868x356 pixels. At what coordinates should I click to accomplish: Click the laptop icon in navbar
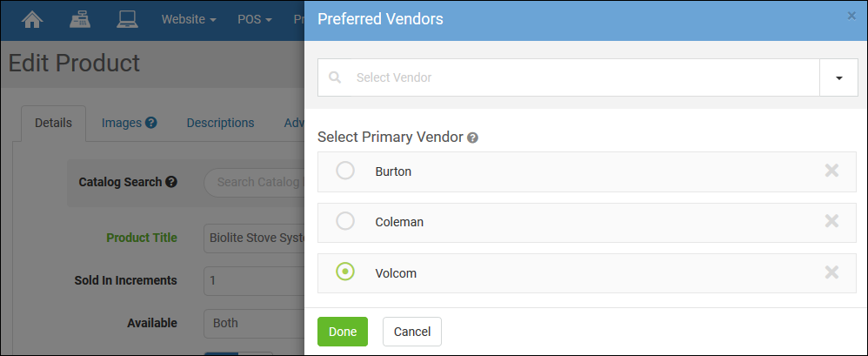[x=128, y=19]
